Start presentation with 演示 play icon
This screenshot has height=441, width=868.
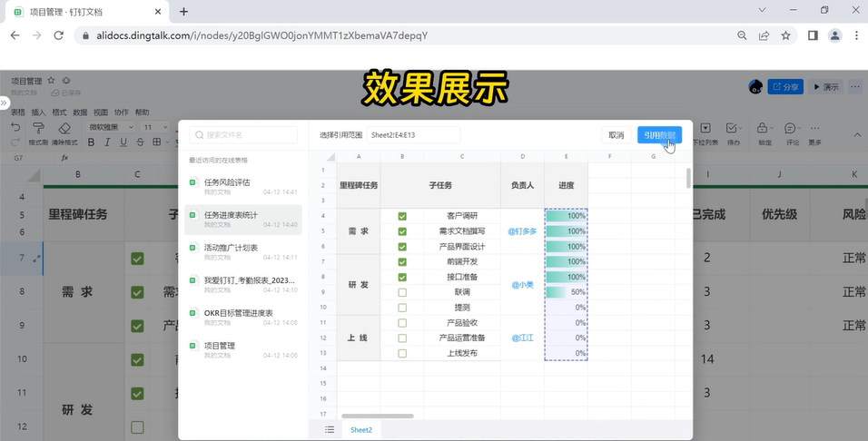coord(825,87)
